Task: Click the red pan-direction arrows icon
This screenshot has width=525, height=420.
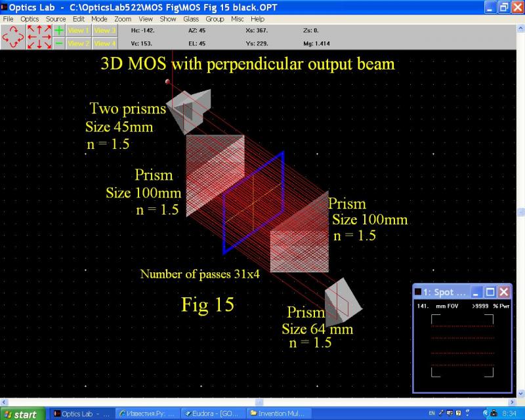Action: [39, 37]
